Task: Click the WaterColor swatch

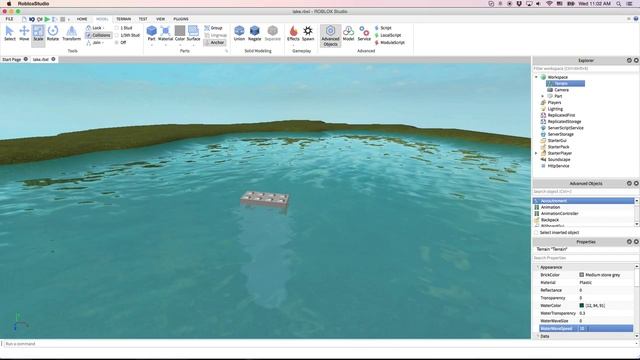Action: click(582, 306)
